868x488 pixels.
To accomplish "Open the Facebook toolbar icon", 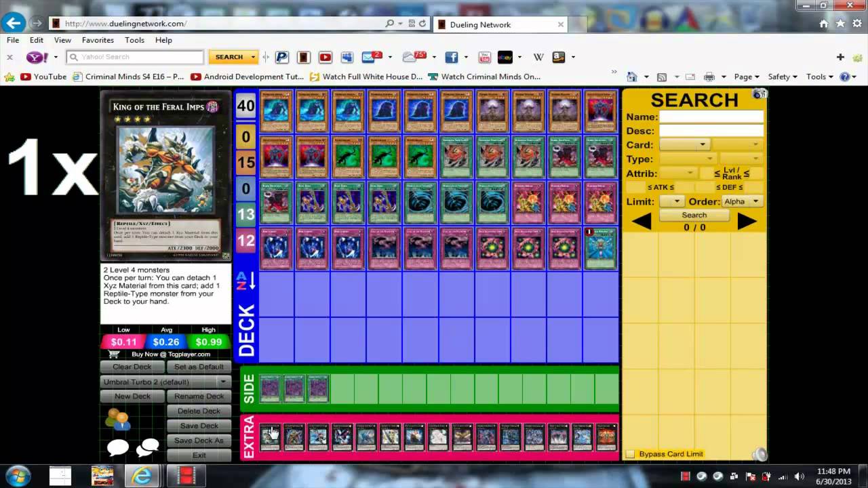I will (x=452, y=58).
